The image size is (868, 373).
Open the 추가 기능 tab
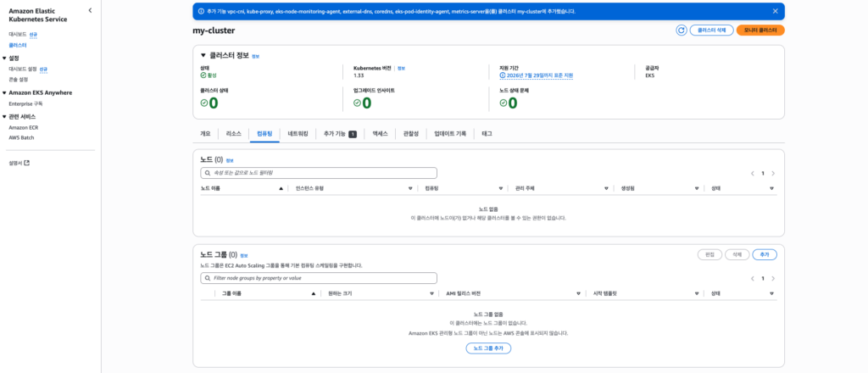(x=339, y=134)
